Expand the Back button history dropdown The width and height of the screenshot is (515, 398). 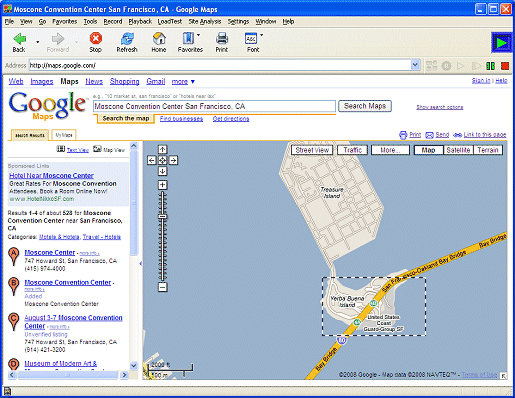click(x=37, y=42)
